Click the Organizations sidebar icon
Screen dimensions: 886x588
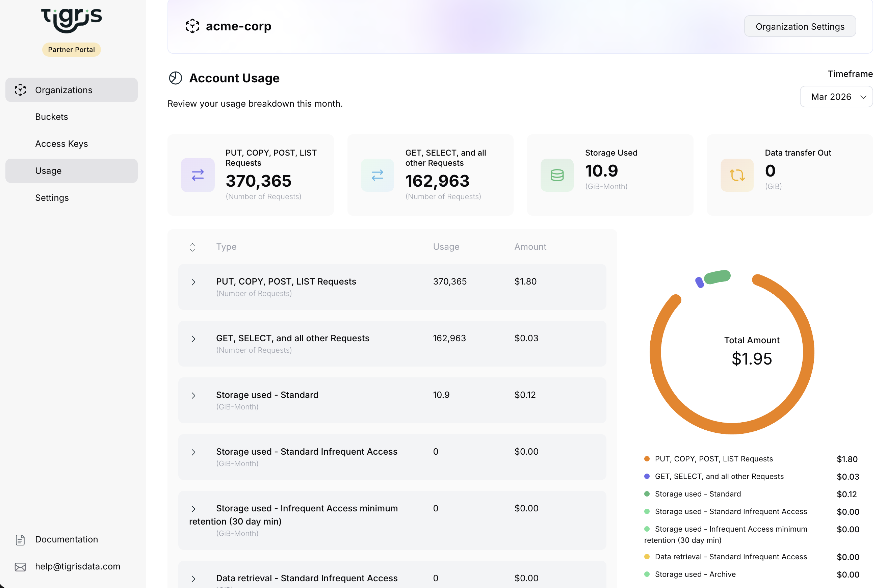click(x=20, y=90)
